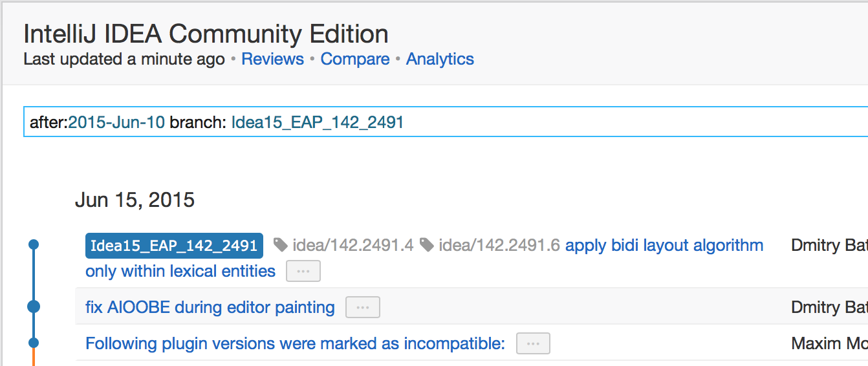The width and height of the screenshot is (868, 366).
Task: Open the Compare link
Action: pyautogui.click(x=355, y=59)
